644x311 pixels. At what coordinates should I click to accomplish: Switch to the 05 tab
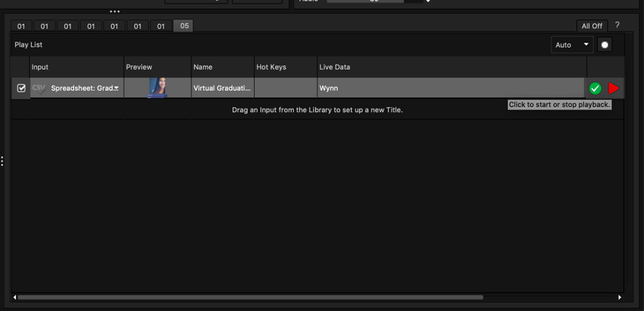click(184, 26)
